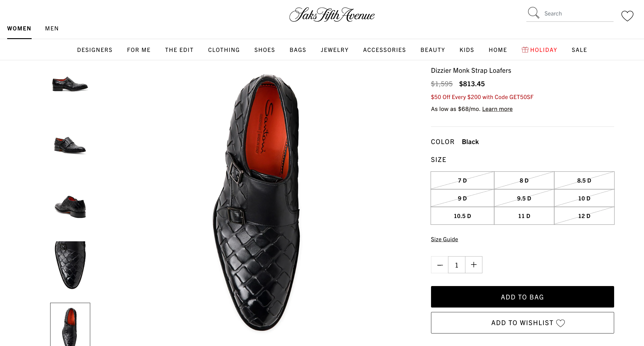The image size is (644, 346).
Task: Switch to the MEN tab
Action: pos(52,28)
